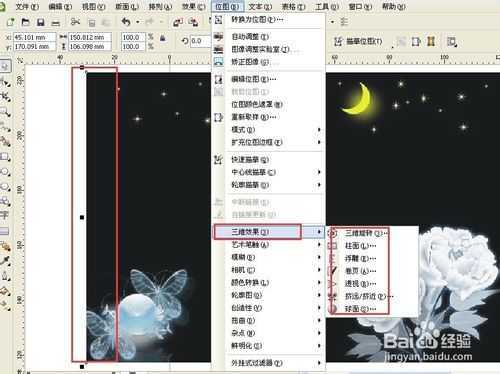
Task: Click the Cut scissors icon
Action: pos(75,22)
